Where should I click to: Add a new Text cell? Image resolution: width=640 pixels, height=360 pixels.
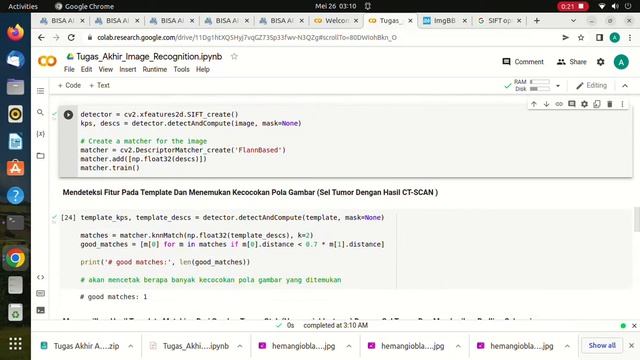tap(99, 86)
